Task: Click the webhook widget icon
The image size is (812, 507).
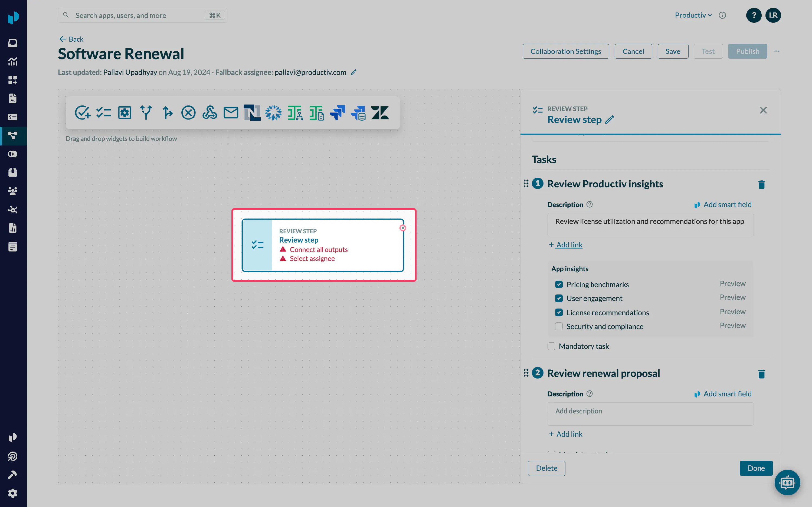Action: [210, 113]
